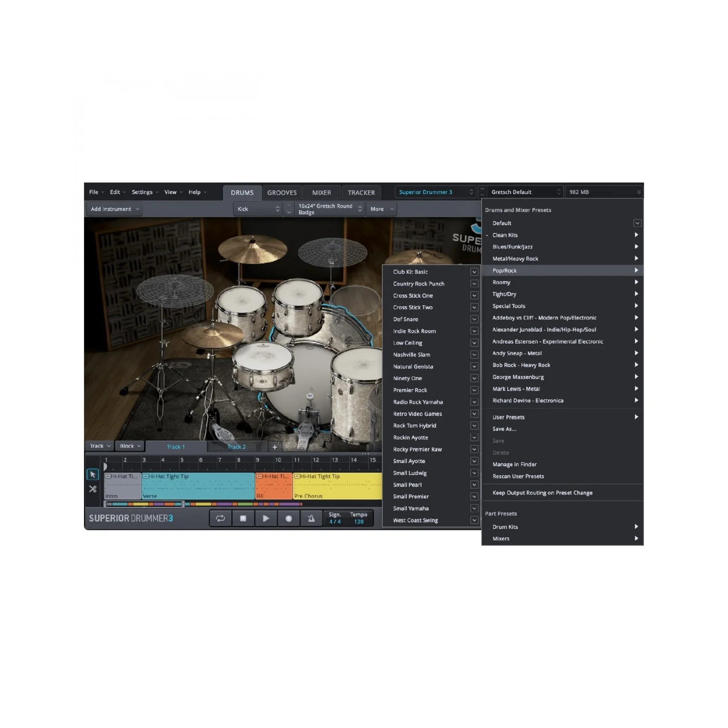Click the arrow icon beside Def Snare
Screen dimensions: 728x728
tap(474, 319)
